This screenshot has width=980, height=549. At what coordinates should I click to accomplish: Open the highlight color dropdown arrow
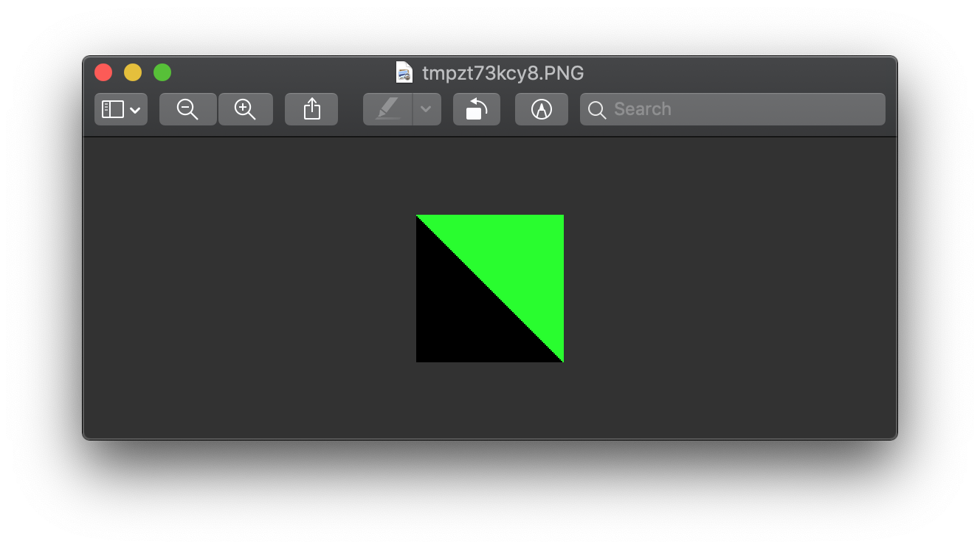click(x=426, y=109)
